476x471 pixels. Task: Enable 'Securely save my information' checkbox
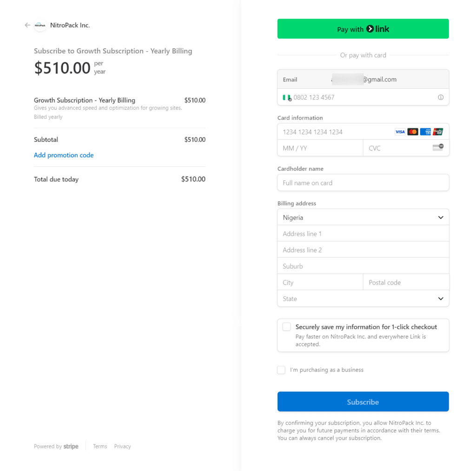(286, 326)
